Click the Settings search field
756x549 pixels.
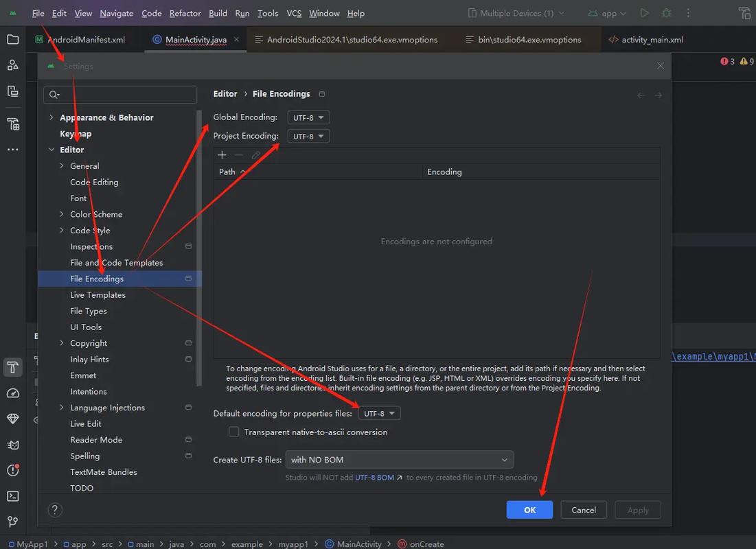(x=120, y=94)
